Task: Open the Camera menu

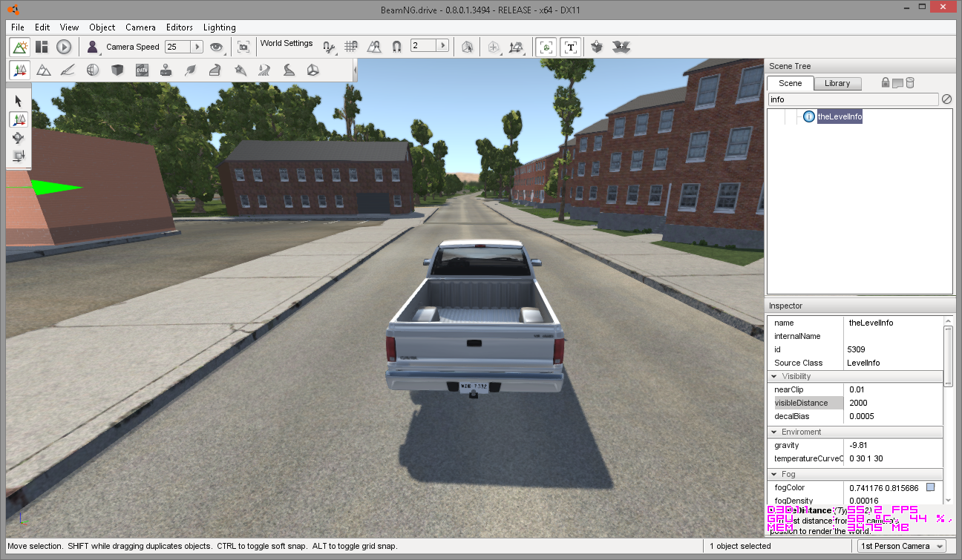Action: tap(140, 27)
